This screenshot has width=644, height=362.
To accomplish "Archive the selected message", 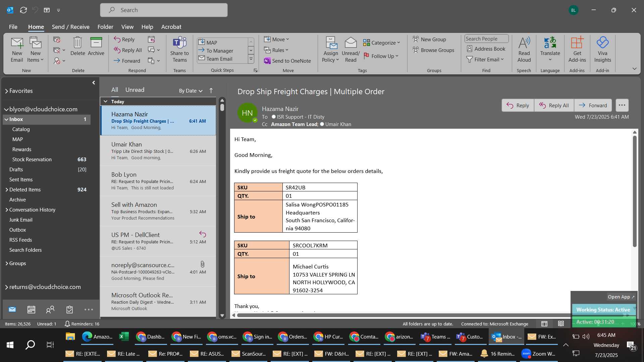I will (96, 46).
